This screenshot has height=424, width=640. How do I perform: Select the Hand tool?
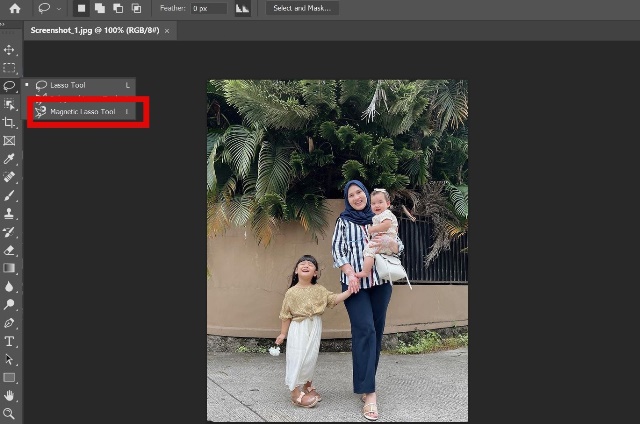9,395
